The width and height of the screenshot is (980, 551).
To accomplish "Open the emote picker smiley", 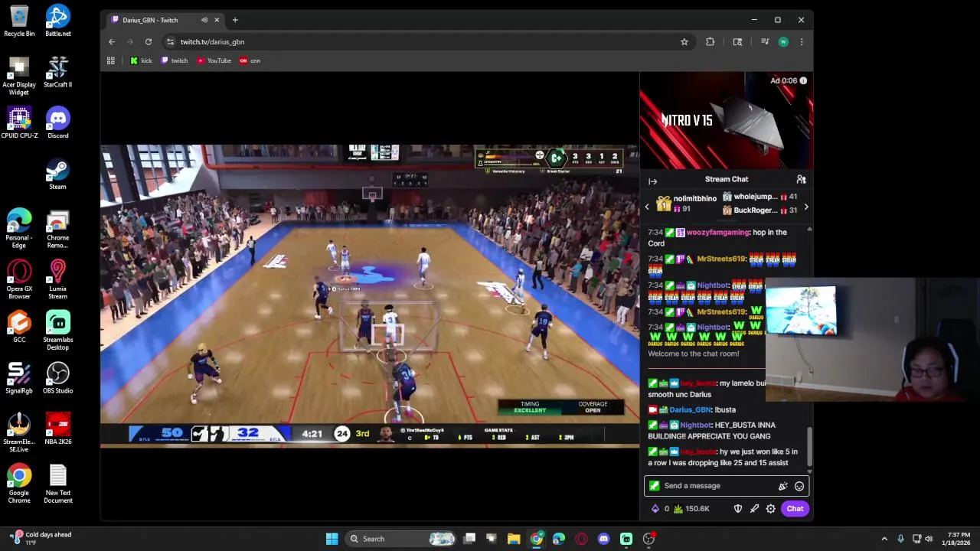I will (x=799, y=486).
